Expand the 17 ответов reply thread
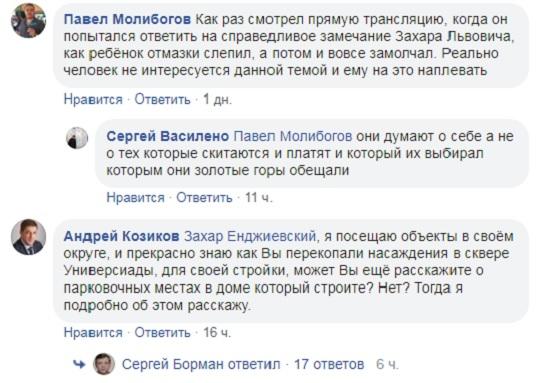 pyautogui.click(x=329, y=364)
